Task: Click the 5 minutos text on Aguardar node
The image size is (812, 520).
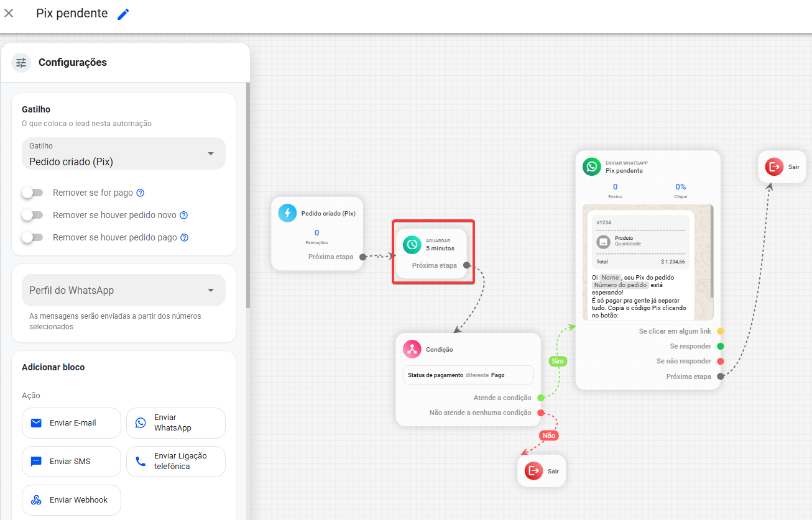Action: click(440, 249)
